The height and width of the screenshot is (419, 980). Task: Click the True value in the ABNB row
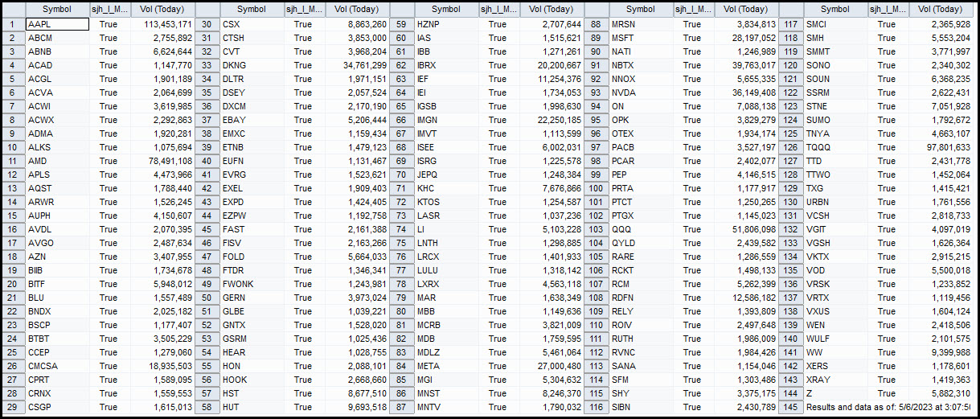[109, 51]
